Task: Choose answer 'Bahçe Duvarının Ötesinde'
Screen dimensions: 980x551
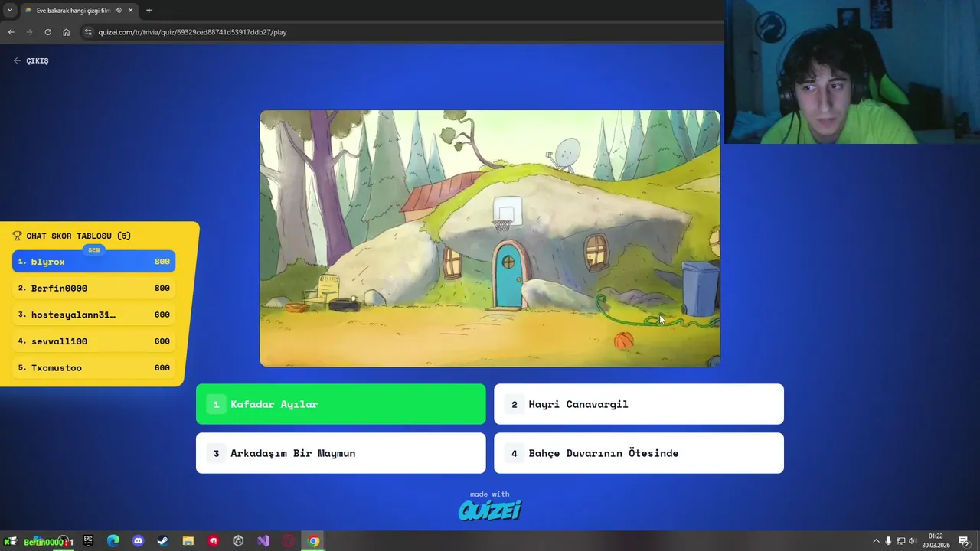Action: (x=639, y=453)
